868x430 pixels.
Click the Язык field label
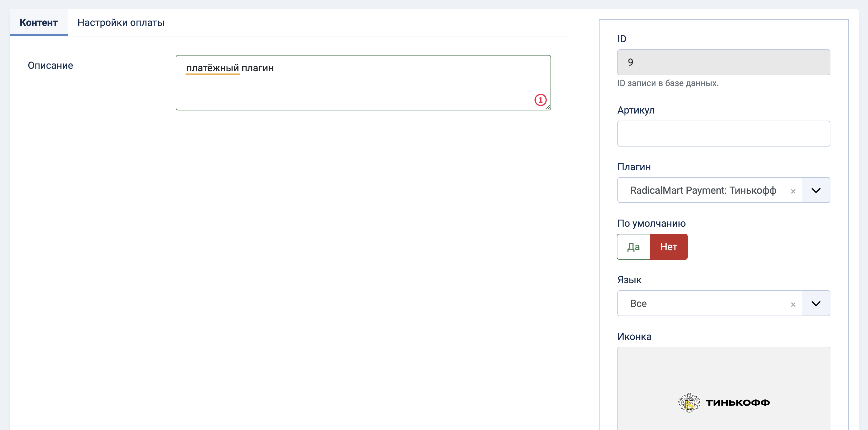[629, 280]
